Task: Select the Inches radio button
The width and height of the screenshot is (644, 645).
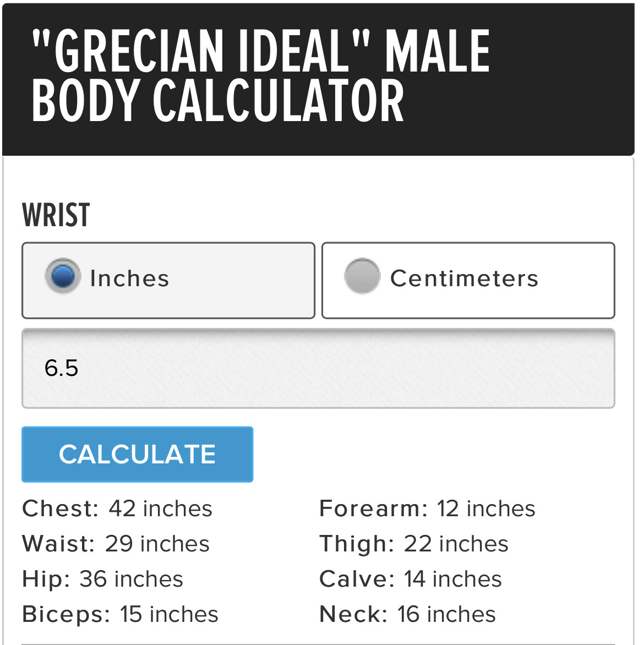Action: 62,276
